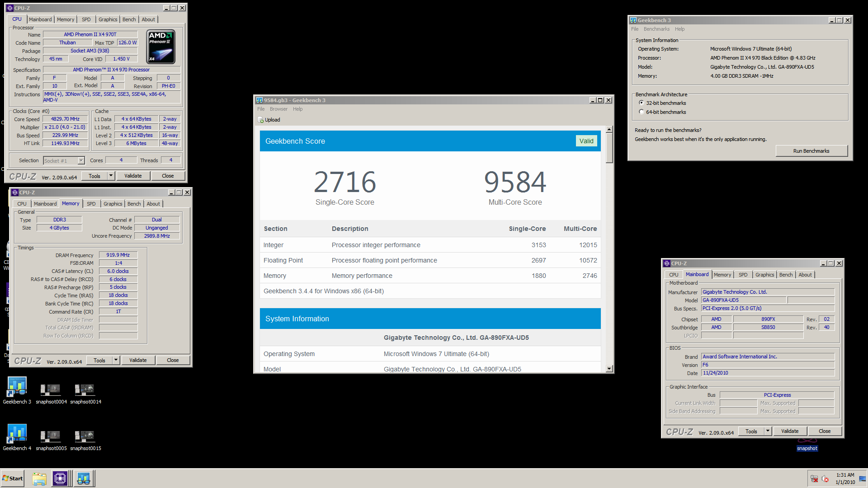Image resolution: width=868 pixels, height=488 pixels.
Task: Switch to Graphics tab in the CPU-Z Mainboard window
Action: click(x=764, y=275)
